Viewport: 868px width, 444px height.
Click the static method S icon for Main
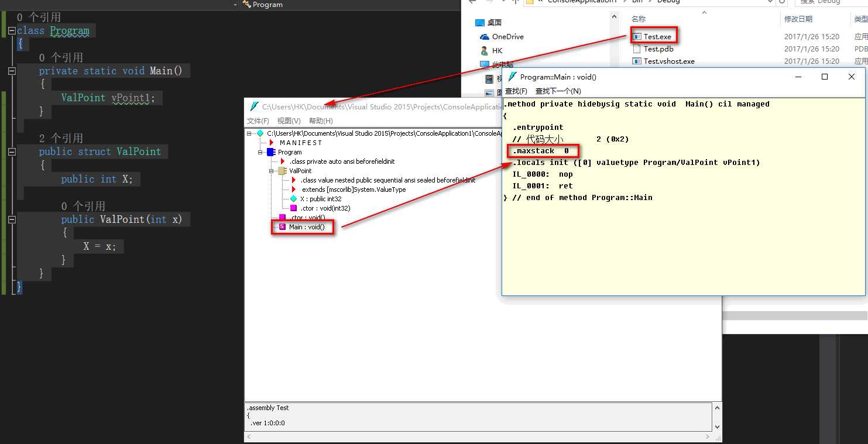[282, 227]
